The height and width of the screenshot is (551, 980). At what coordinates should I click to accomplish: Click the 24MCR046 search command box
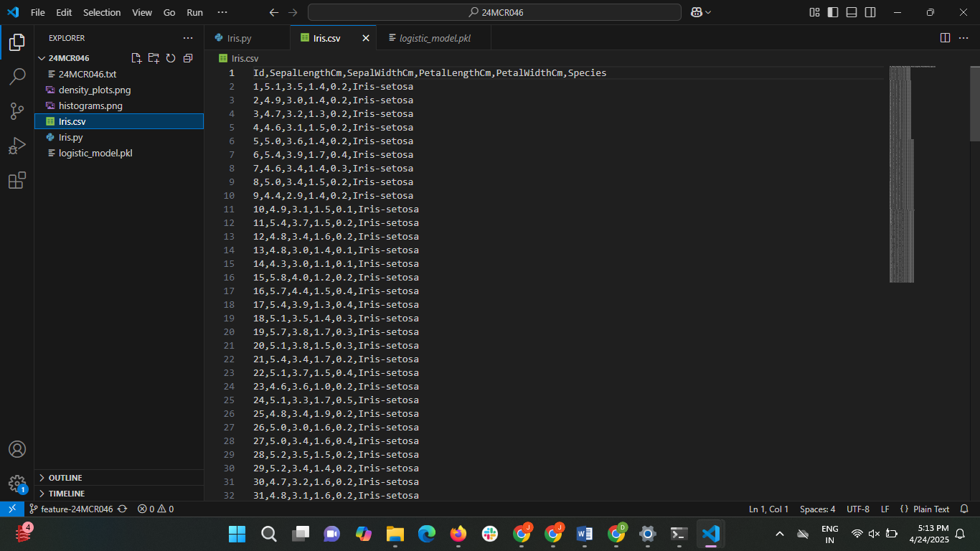coord(494,12)
